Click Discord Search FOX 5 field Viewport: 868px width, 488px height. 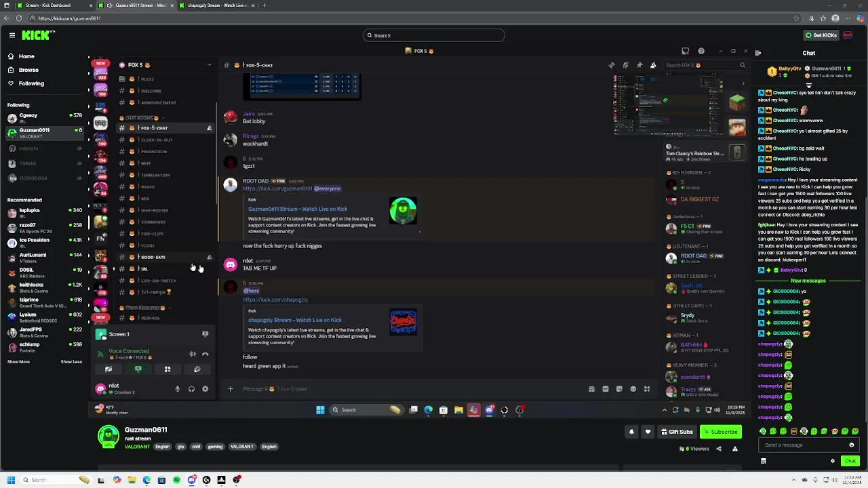click(705, 65)
